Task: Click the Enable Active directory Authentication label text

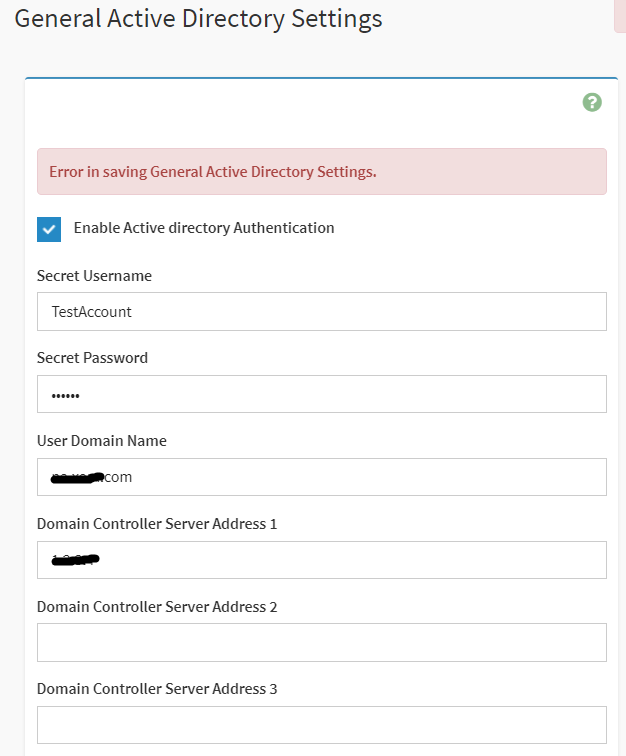Action: click(x=204, y=228)
